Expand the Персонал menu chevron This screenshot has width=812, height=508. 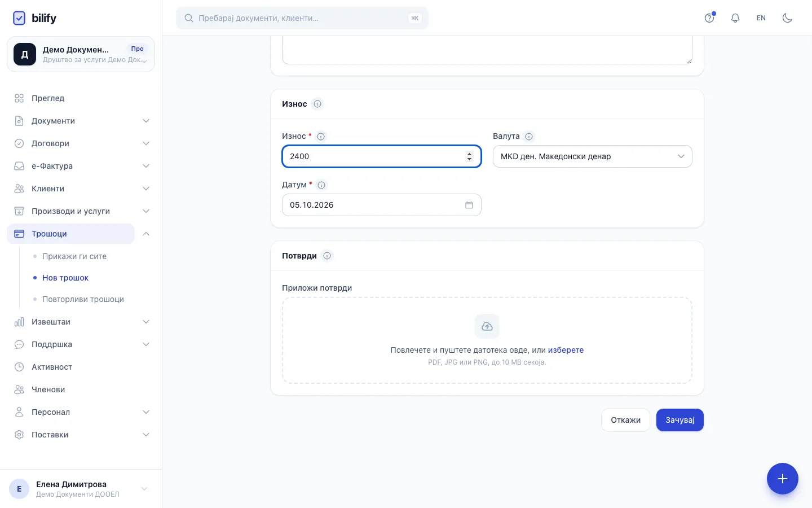pyautogui.click(x=146, y=412)
